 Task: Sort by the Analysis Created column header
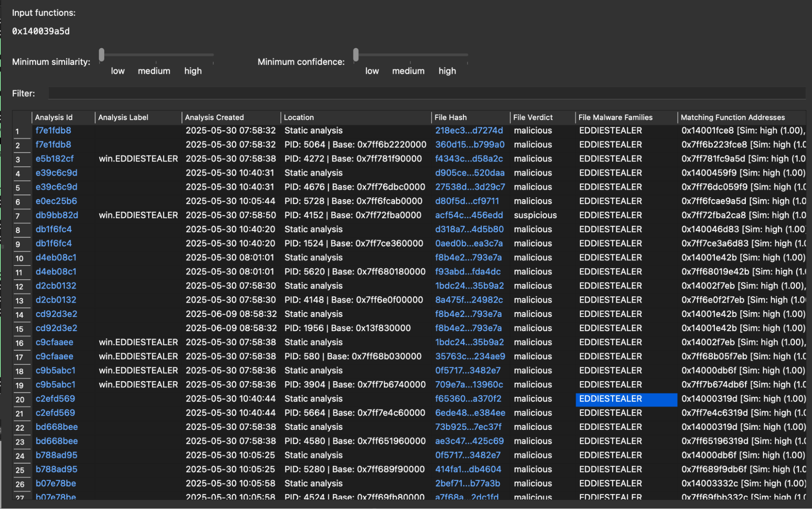pos(214,117)
